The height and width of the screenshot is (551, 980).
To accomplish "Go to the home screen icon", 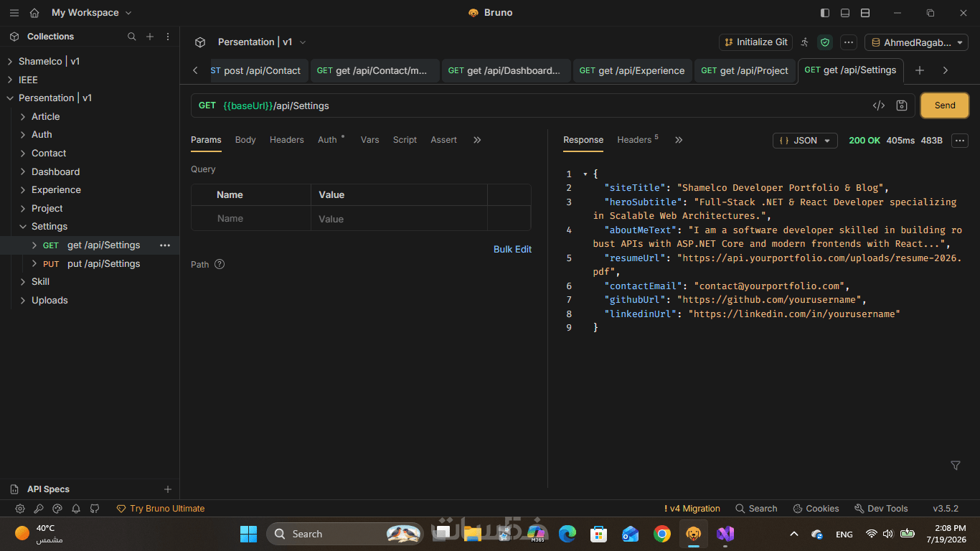I will pyautogui.click(x=34, y=13).
